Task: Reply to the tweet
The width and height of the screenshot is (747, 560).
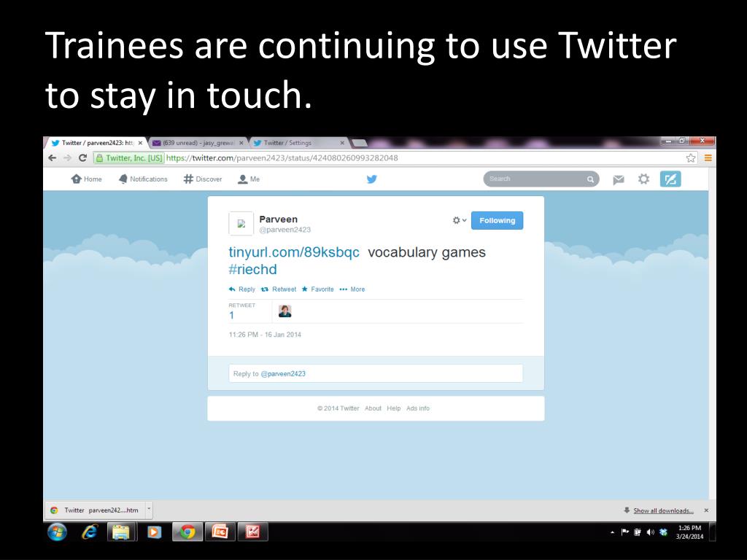Action: (x=242, y=289)
